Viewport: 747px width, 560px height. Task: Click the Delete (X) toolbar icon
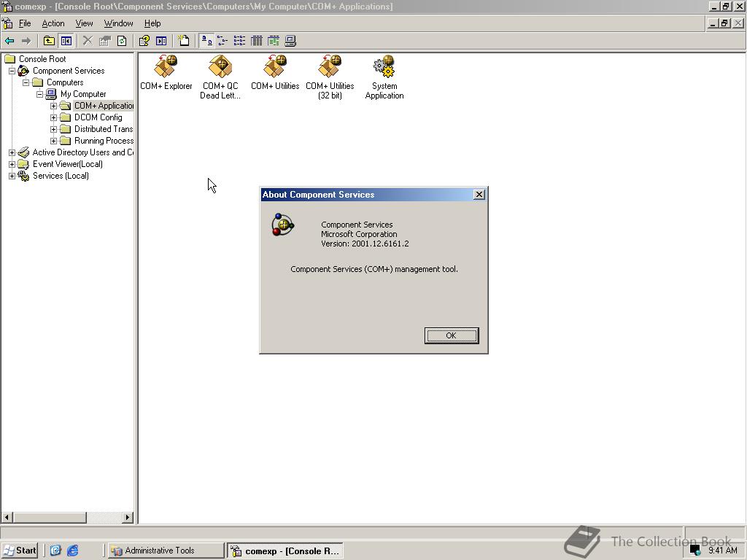point(88,41)
